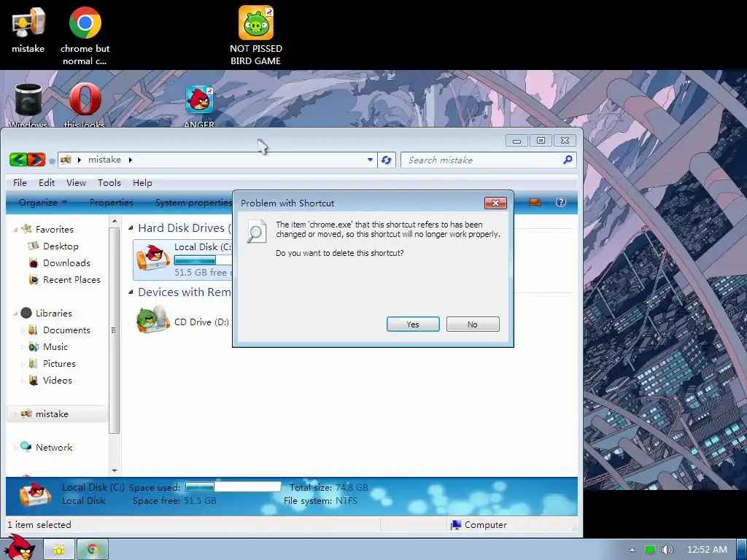
Task: Select Network in the navigation pane
Action: coord(54,447)
